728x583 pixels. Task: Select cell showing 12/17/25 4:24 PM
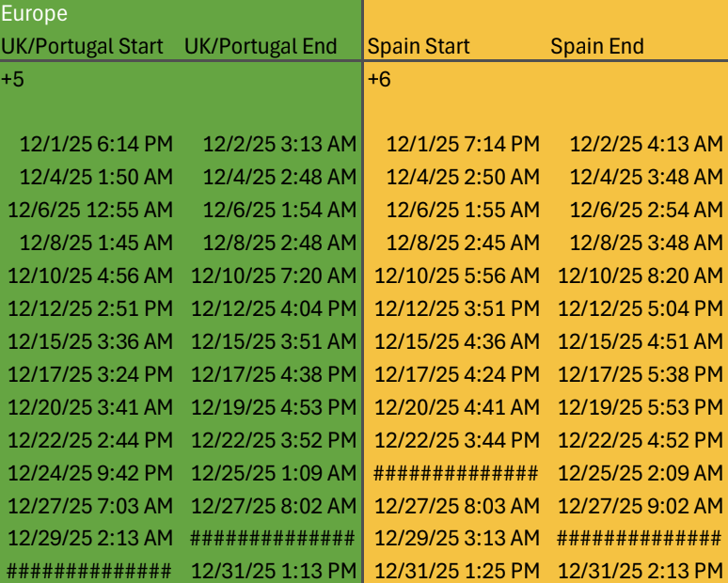(x=457, y=374)
